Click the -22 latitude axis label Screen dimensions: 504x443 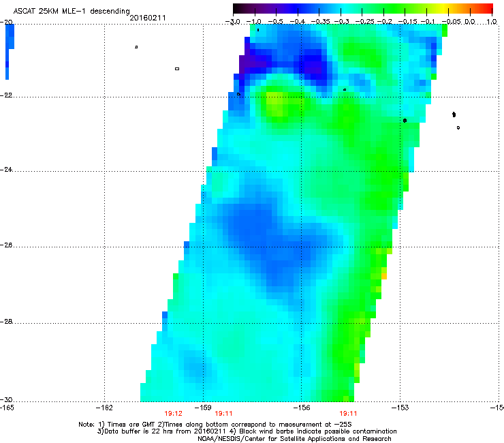point(6,95)
